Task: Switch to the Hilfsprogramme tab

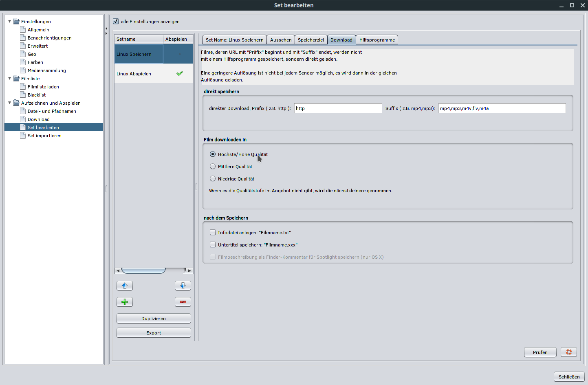Action: (x=377, y=40)
